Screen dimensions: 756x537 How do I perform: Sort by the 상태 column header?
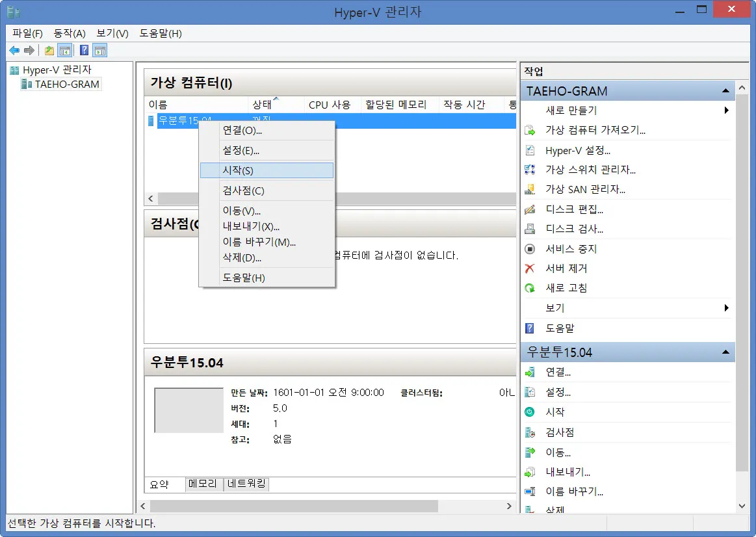[x=276, y=105]
